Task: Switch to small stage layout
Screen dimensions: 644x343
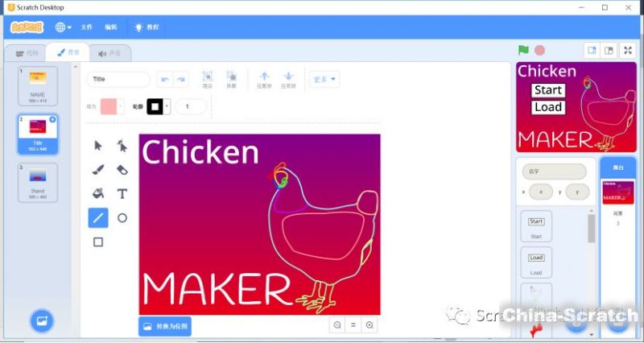Action: tap(592, 50)
